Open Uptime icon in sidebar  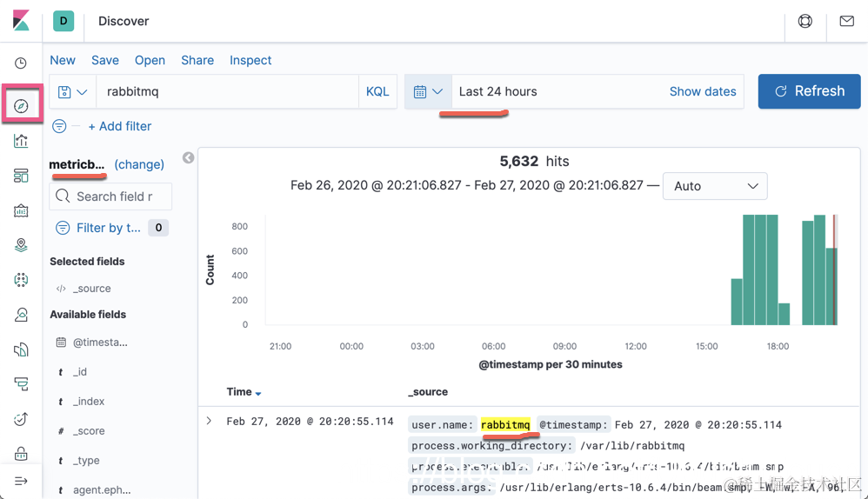pyautogui.click(x=21, y=419)
